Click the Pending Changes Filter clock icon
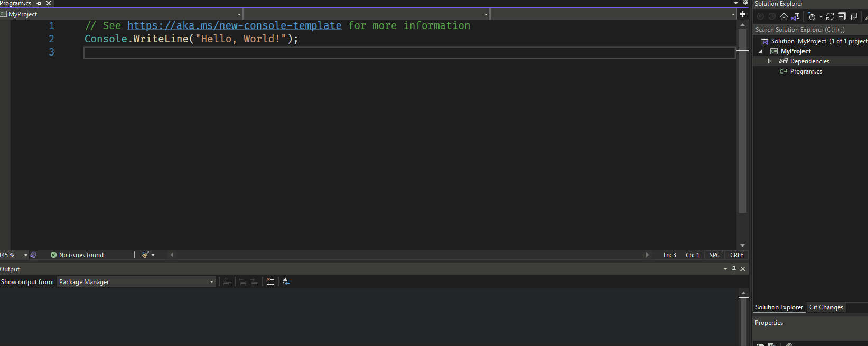Screen dimensions: 868x346 [x=812, y=16]
